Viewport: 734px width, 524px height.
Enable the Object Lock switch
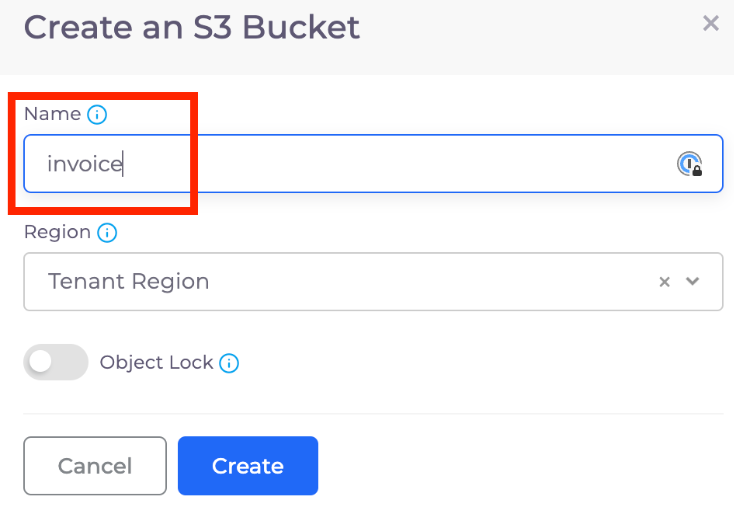pyautogui.click(x=56, y=362)
